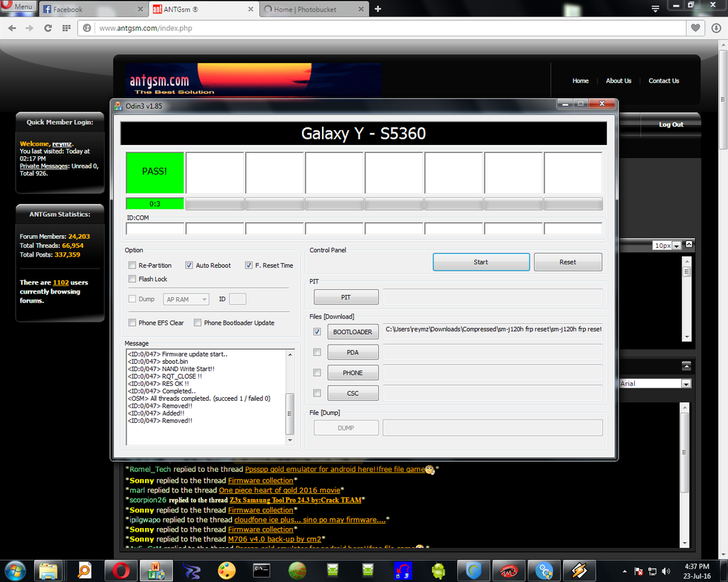Viewport: 728px width, 582px height.
Task: Switch to the Home | Photobucket tab
Action: coord(314,9)
